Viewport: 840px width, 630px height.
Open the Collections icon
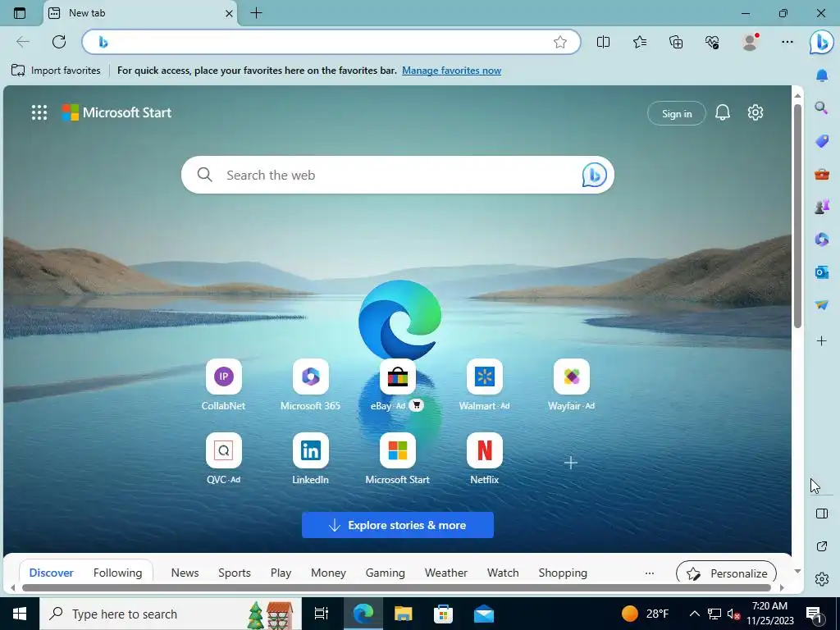676,42
